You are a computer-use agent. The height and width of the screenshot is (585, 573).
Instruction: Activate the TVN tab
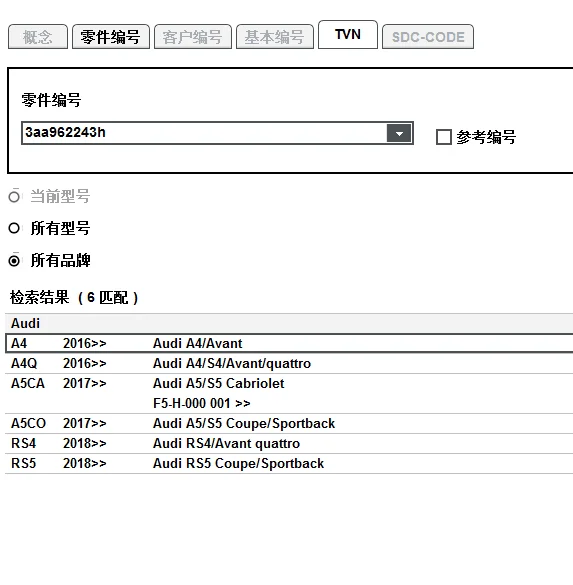coord(348,35)
